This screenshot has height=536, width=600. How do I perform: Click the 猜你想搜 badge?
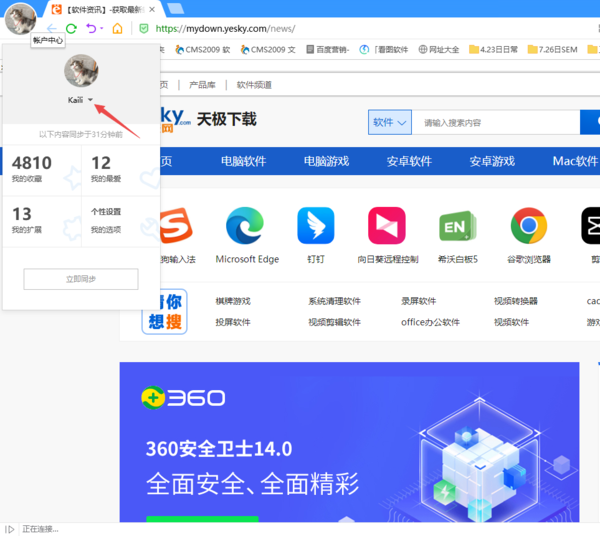(x=165, y=311)
